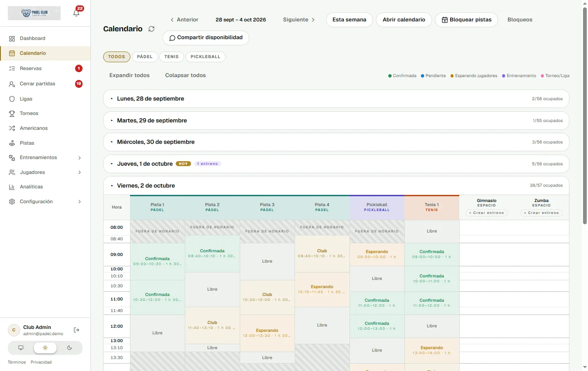
Task: Switch to system theme mode
Action: tap(21, 348)
